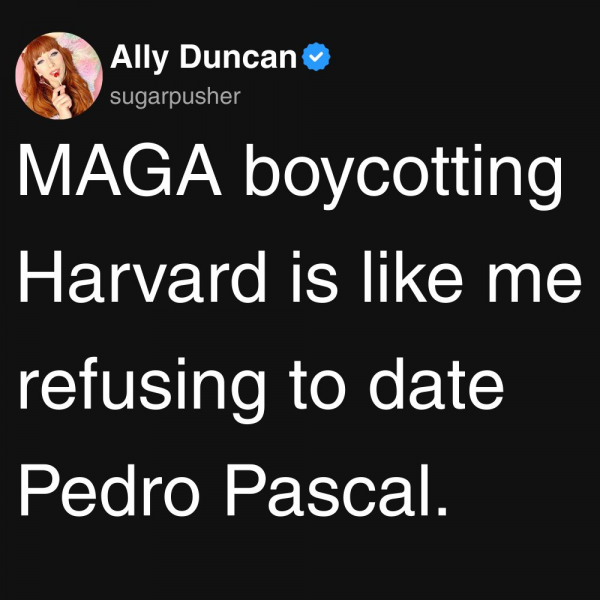Click the first name Ally in the header
The image size is (600, 600).
click(x=139, y=58)
